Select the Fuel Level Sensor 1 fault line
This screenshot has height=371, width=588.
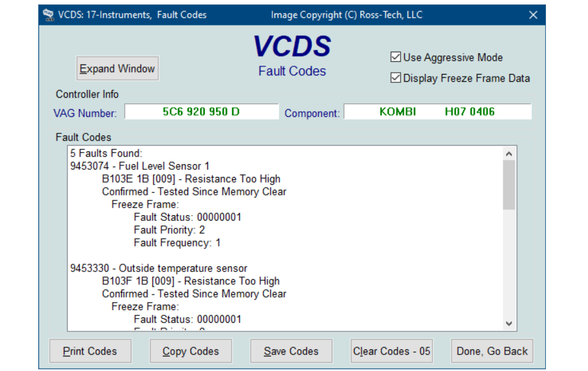pyautogui.click(x=140, y=166)
